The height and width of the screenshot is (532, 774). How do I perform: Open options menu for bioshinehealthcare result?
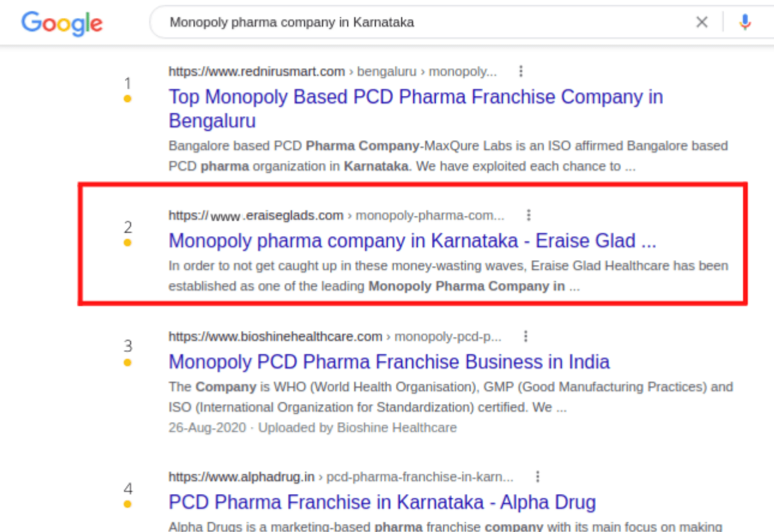coord(525,336)
